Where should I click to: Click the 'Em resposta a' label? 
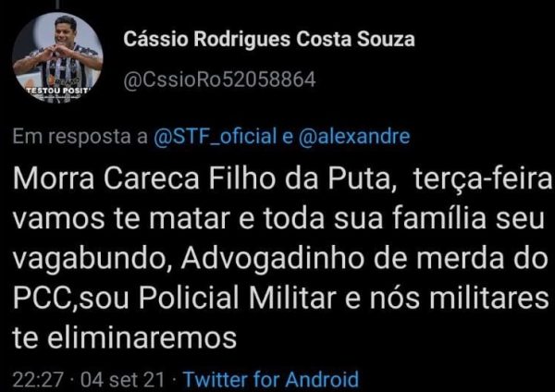80,137
